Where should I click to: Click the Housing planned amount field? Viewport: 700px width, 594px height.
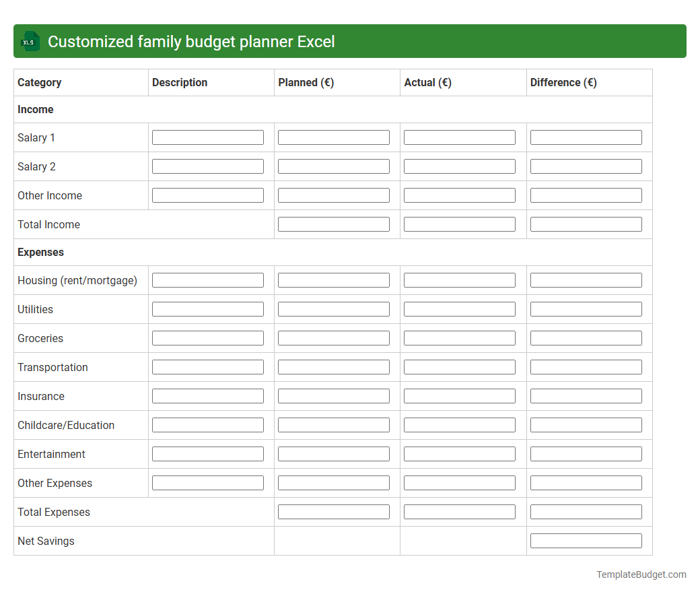pos(333,279)
